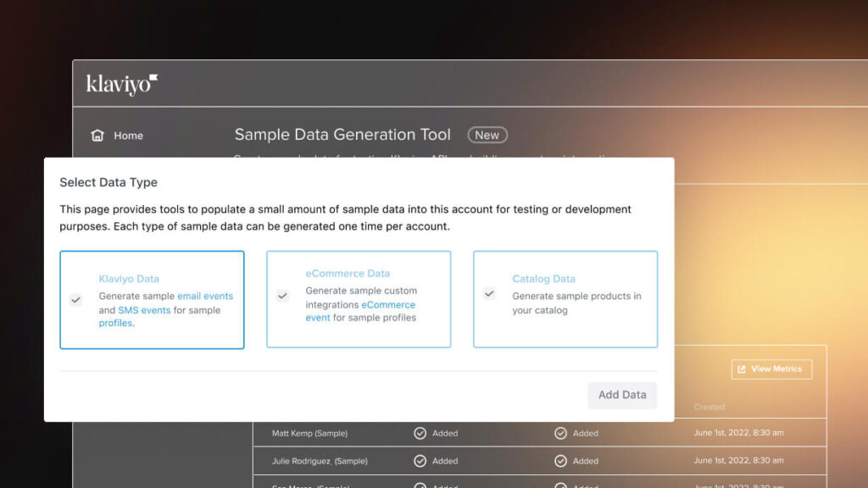Open the 'email events' link
The image size is (868, 488).
(x=204, y=297)
